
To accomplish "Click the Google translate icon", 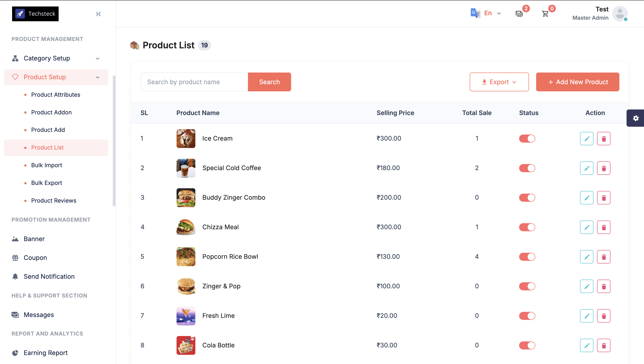I will [475, 13].
